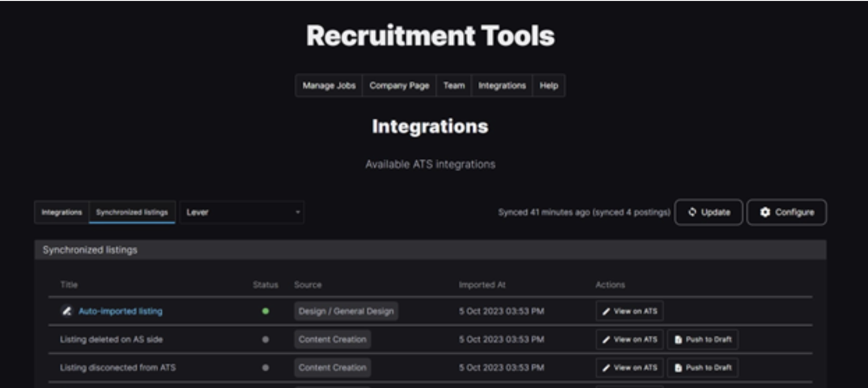Go to the Company Page tab
868x388 pixels.
pos(399,86)
